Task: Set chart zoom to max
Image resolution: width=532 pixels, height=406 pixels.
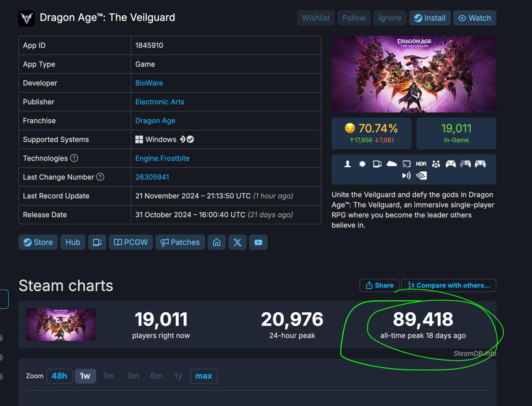Action: [204, 376]
